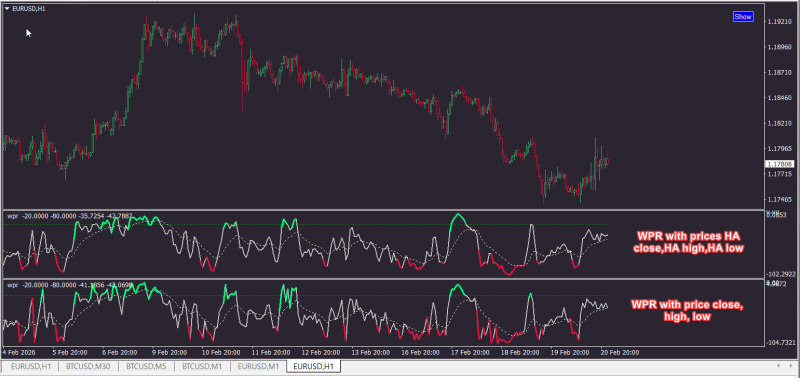The width and height of the screenshot is (800, 378).
Task: Click the 'WPR with price close, high, low' annotation
Action: tap(687, 311)
